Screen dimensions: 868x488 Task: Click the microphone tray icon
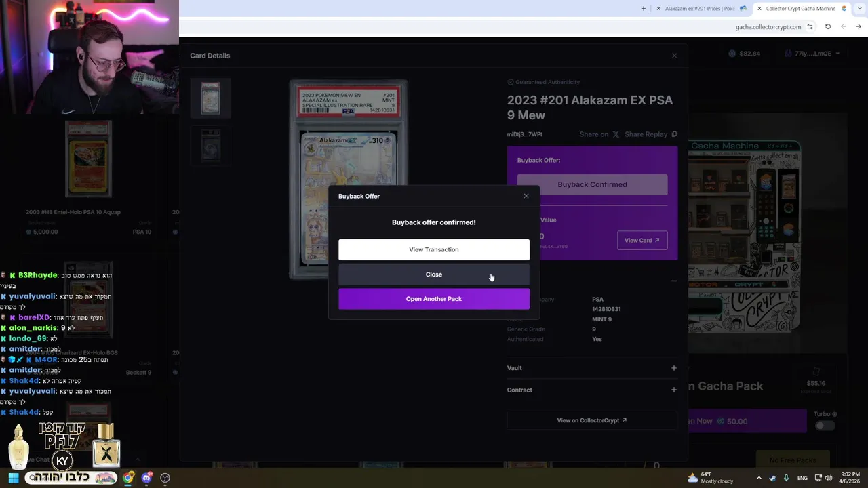click(786, 478)
